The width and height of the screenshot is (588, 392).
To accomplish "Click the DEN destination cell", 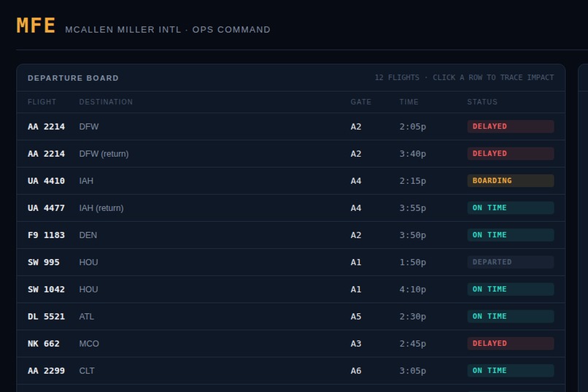I will 88,235.
